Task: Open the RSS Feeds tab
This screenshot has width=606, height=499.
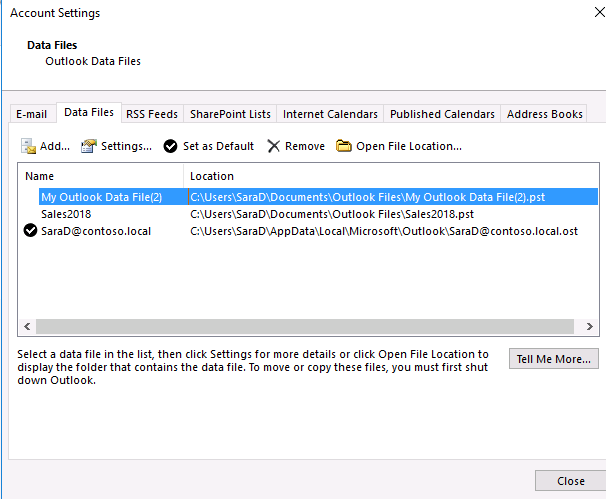Action: coord(152,114)
